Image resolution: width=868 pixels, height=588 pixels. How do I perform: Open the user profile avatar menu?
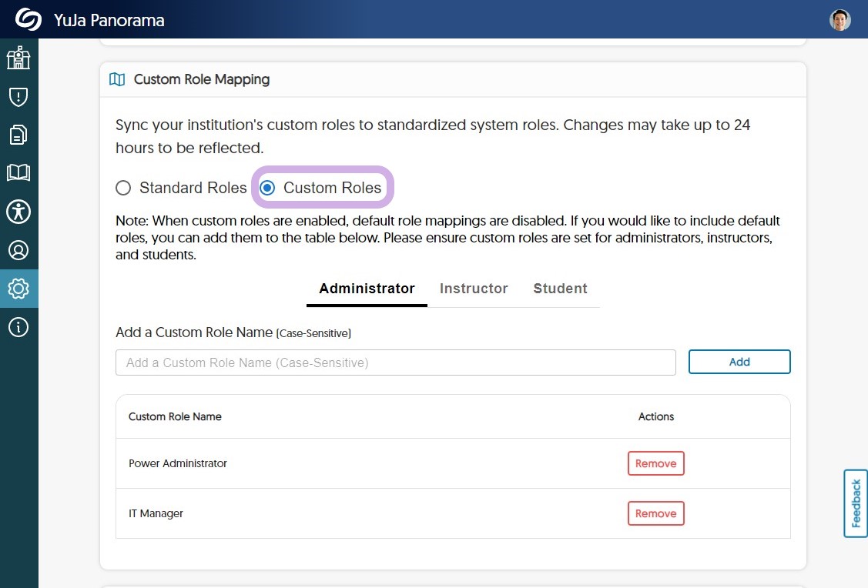coord(840,20)
